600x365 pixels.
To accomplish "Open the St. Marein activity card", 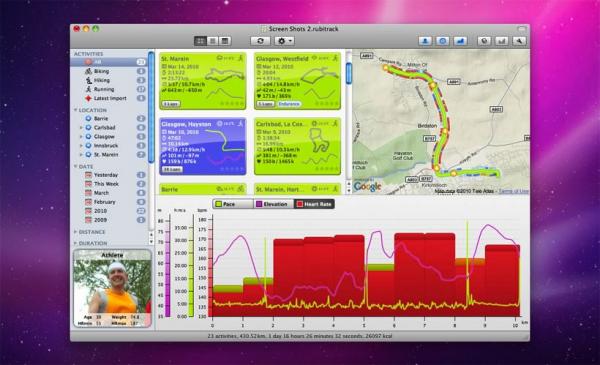I will pyautogui.click(x=202, y=81).
